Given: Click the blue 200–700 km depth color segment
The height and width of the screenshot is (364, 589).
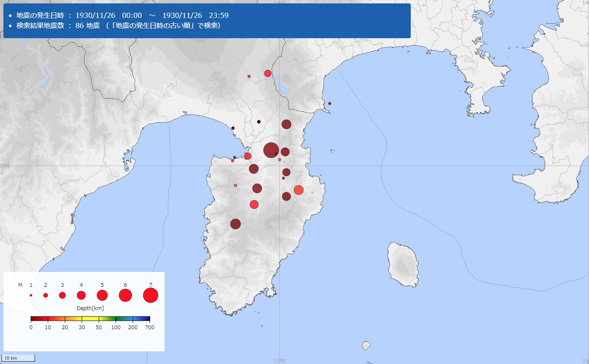Looking at the screenshot, I should pyautogui.click(x=141, y=318).
